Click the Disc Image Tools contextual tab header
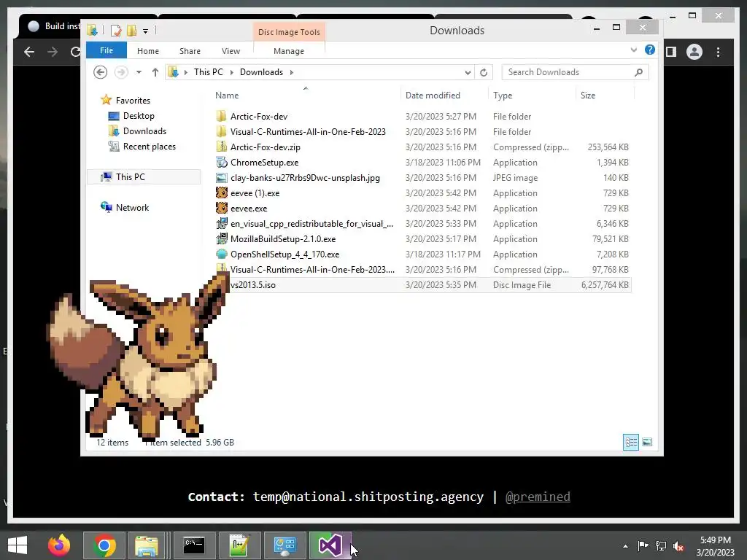Image resolution: width=747 pixels, height=560 pixels. pos(289,32)
